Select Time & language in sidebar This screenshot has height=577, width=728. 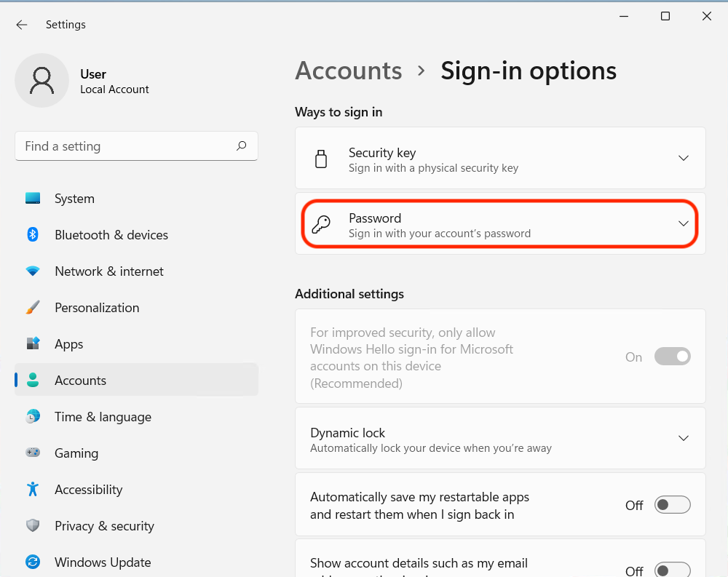(103, 417)
